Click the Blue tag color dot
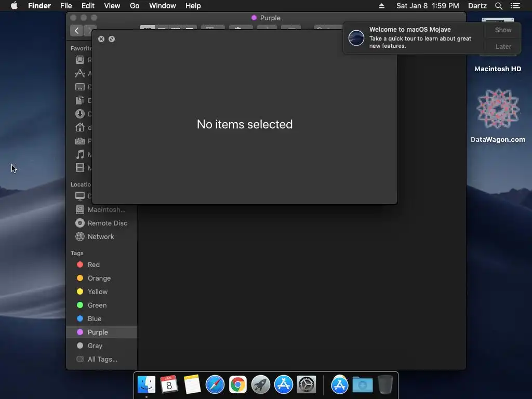Viewport: 532px width, 399px height. pos(80,318)
